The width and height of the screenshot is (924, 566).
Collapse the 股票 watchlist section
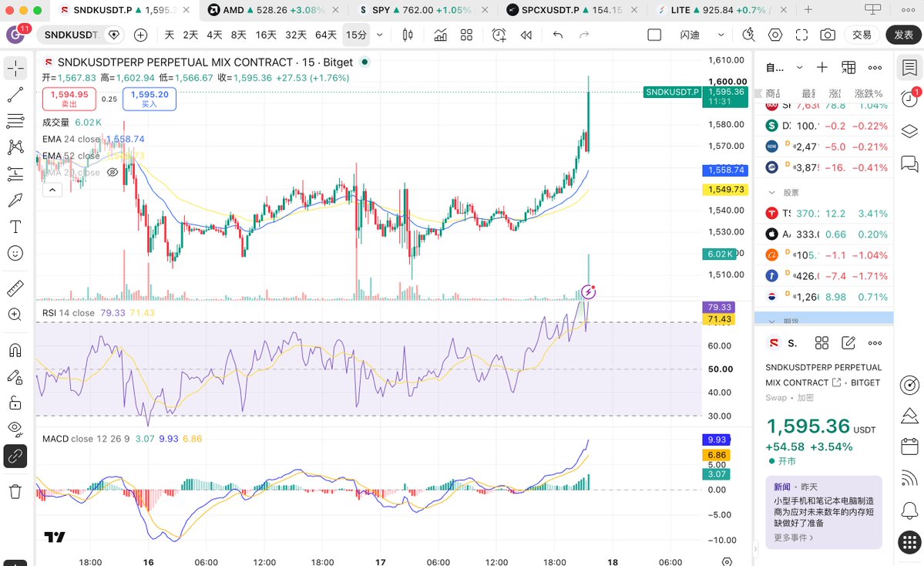point(771,193)
